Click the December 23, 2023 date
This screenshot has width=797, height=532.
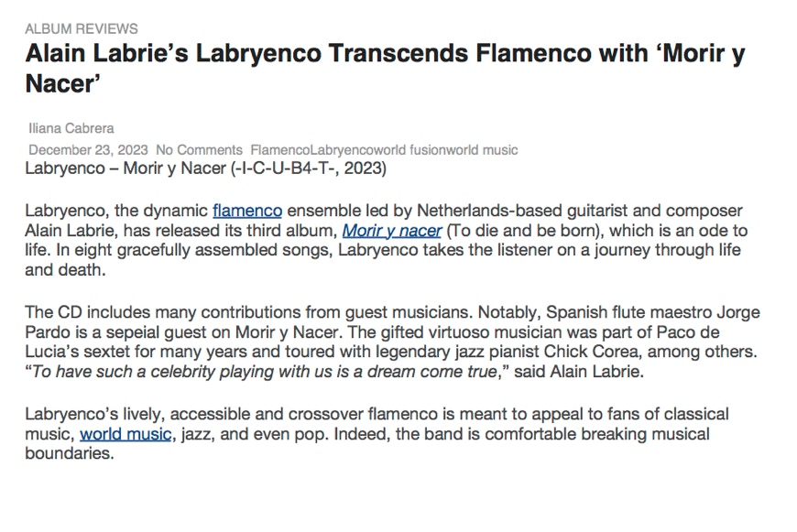[x=88, y=149]
